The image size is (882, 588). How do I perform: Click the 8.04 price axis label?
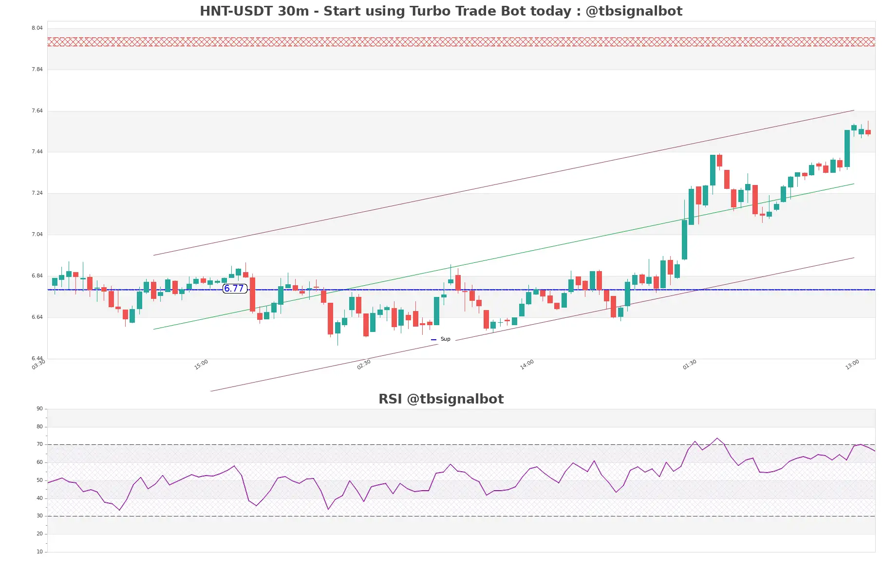pyautogui.click(x=37, y=28)
